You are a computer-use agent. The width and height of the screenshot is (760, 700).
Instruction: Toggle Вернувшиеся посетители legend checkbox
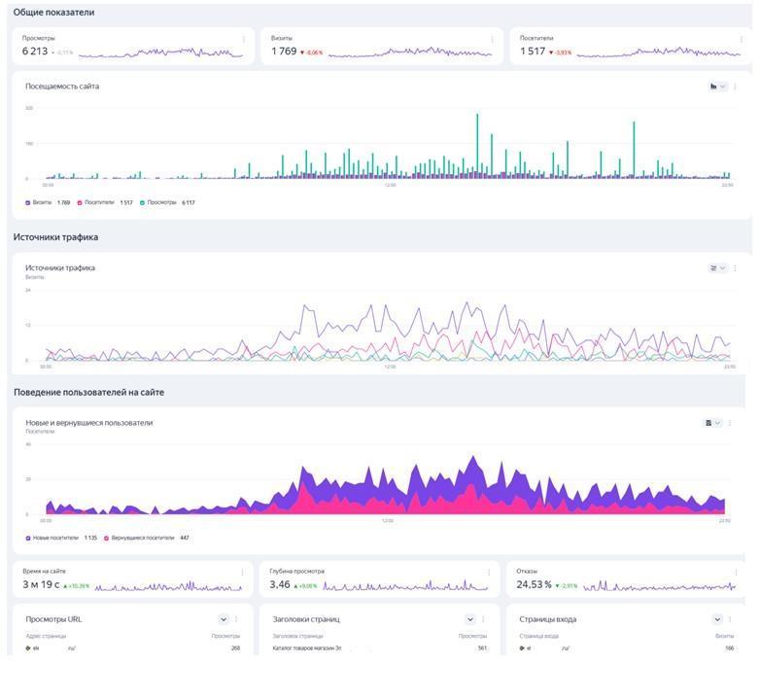(x=107, y=538)
